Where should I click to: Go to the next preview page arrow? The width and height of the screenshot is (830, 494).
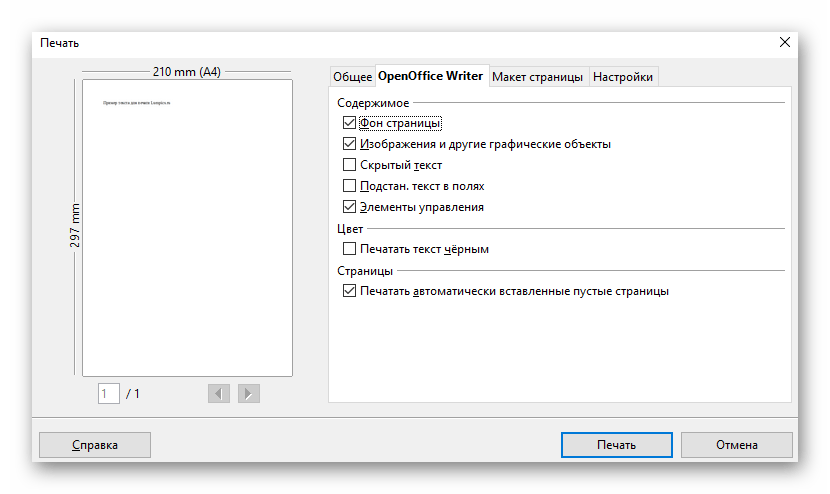(x=249, y=394)
